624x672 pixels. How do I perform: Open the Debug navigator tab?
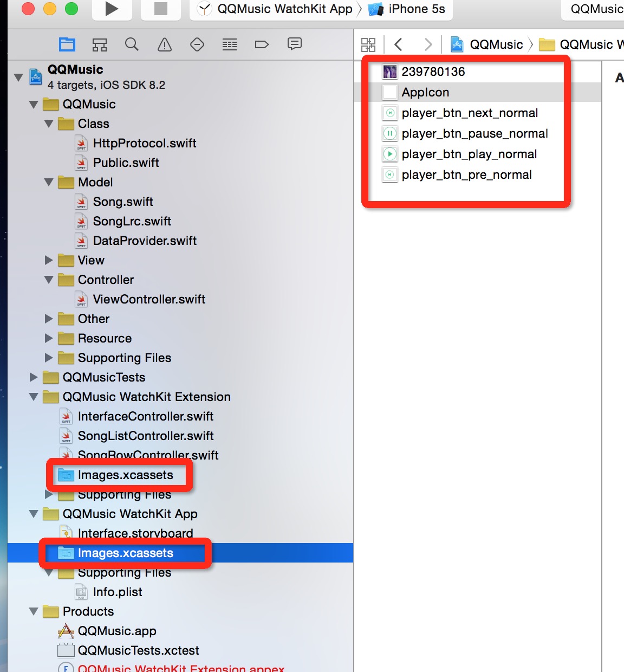(230, 44)
